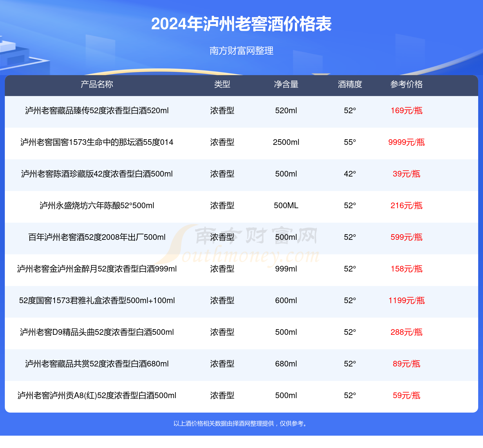Viewport: 483px width, 448px height.
Task: Select product 52度国窖1573君雅礼盒浓香型500ml+100ml
Action: (x=97, y=300)
